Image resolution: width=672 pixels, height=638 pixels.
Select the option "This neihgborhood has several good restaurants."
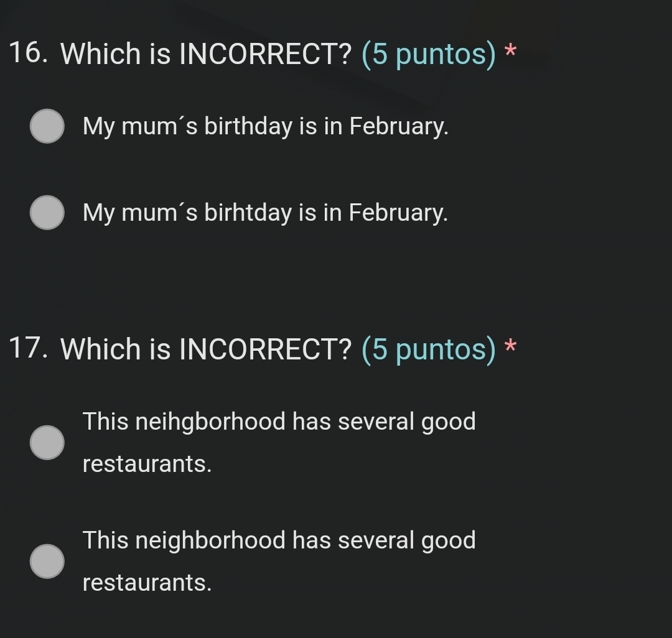coord(47,442)
